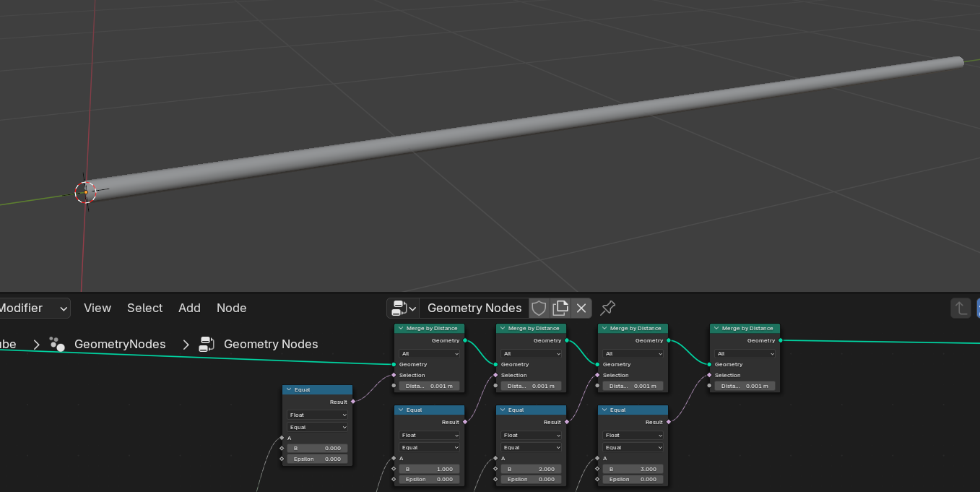Click the GeometryNodes modifier icon in the breadcrumb
The height and width of the screenshot is (492, 980).
tap(57, 344)
